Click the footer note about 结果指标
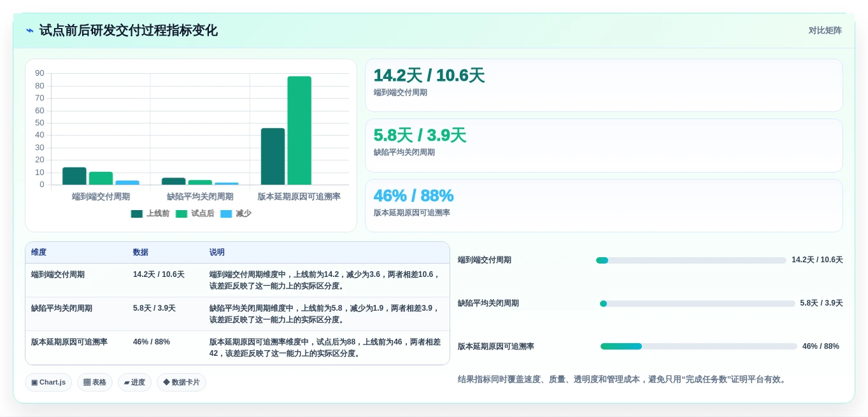Viewport: 868px width, 417px height. point(623,379)
